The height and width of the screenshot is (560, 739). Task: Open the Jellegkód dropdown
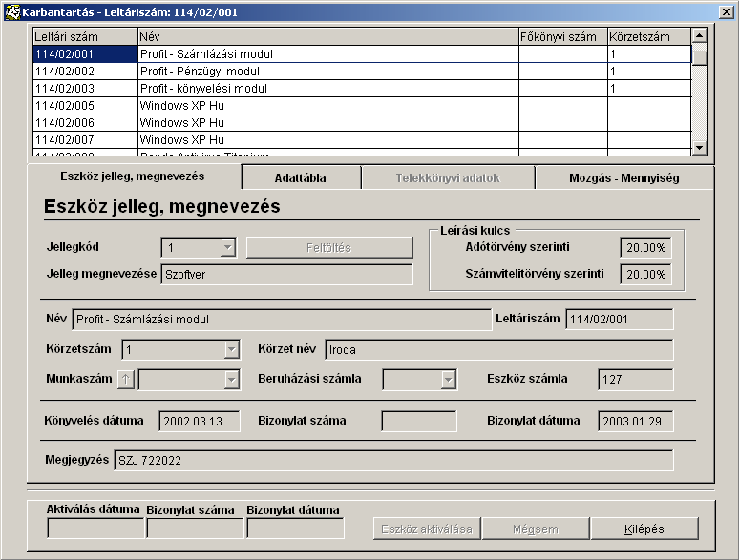(227, 247)
